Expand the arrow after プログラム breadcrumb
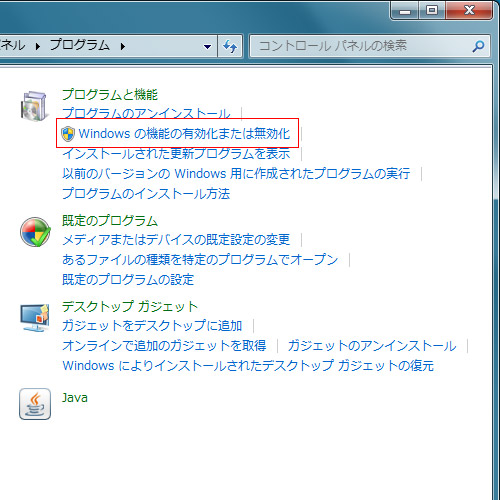The height and width of the screenshot is (500, 500). point(123,46)
